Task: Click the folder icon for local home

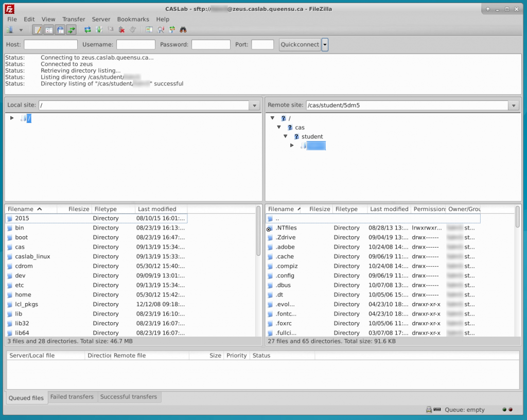Action: click(x=10, y=295)
